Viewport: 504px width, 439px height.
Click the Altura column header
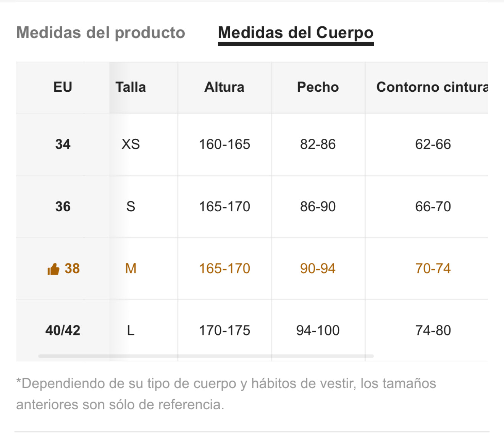tap(225, 87)
